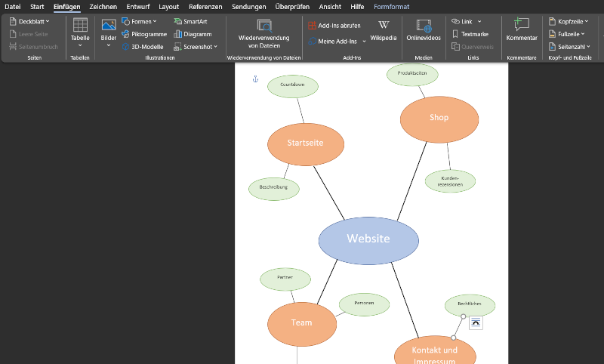Switch to the Layout tab
This screenshot has height=364, width=604.
[x=169, y=7]
